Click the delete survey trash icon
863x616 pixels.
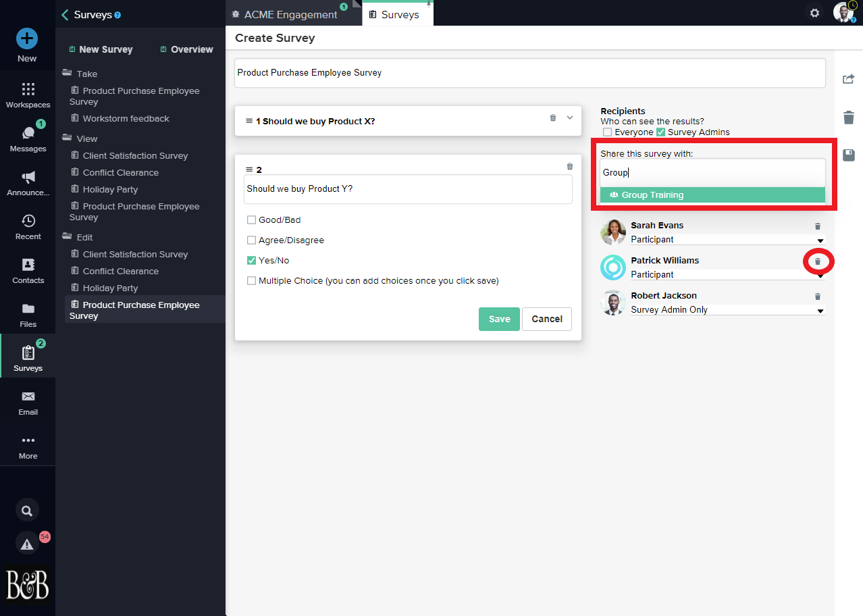(849, 118)
